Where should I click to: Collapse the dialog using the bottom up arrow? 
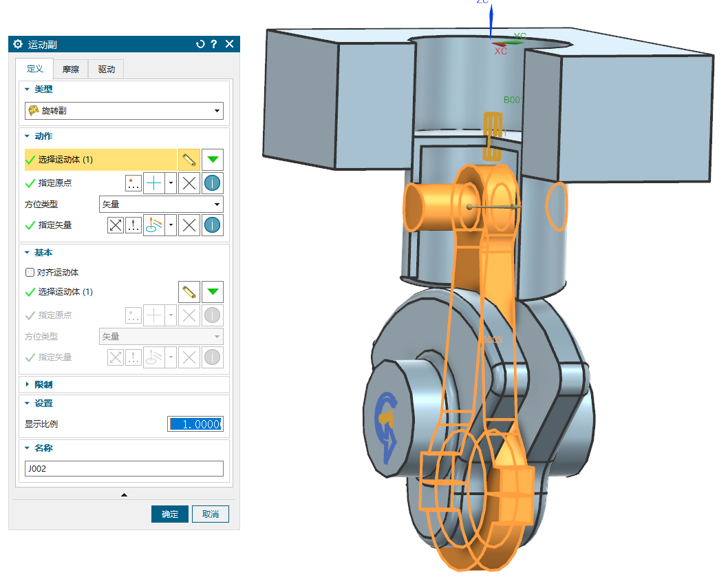124,494
